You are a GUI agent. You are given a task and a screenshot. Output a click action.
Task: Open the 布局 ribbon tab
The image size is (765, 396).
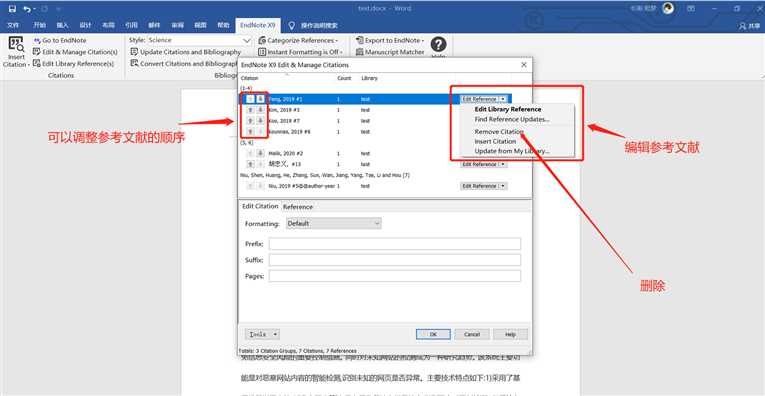coord(108,25)
